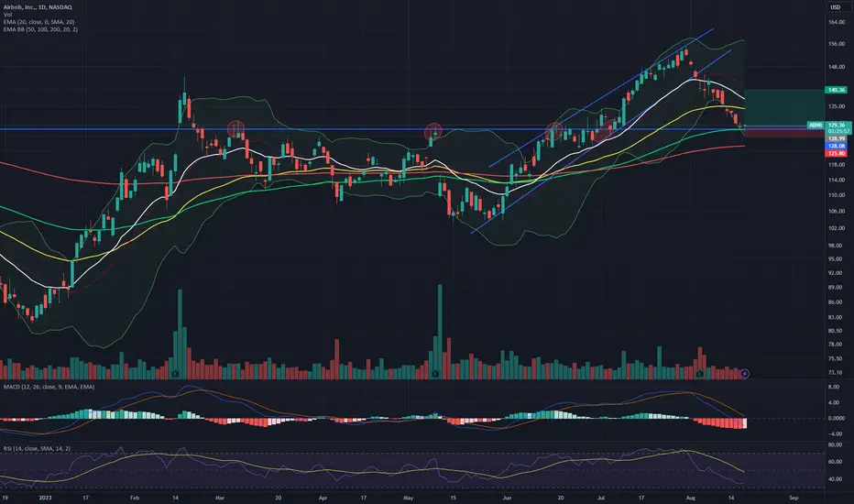Click the 135.00 price scale value
The image size is (854, 504).
click(837, 107)
